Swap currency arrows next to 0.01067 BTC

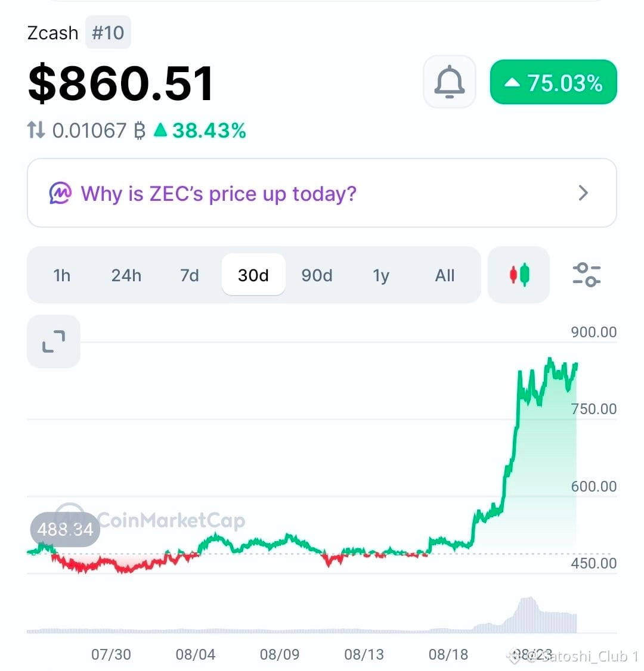[x=36, y=130]
